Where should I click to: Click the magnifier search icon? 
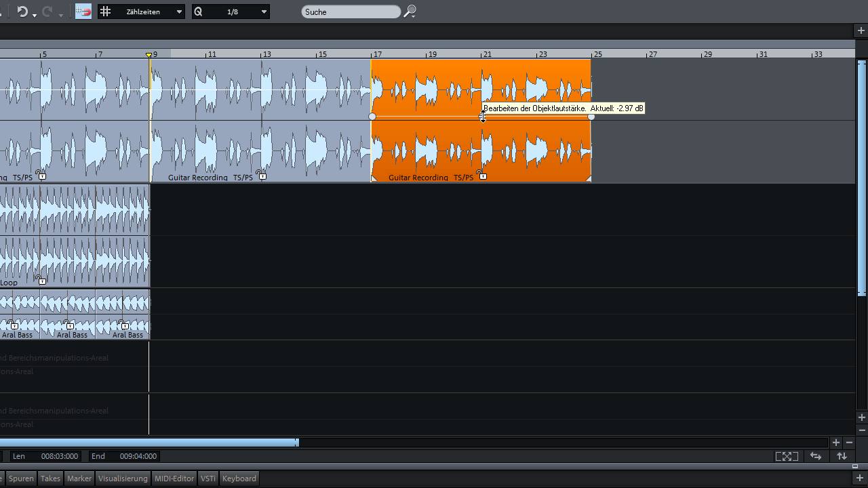coord(410,12)
